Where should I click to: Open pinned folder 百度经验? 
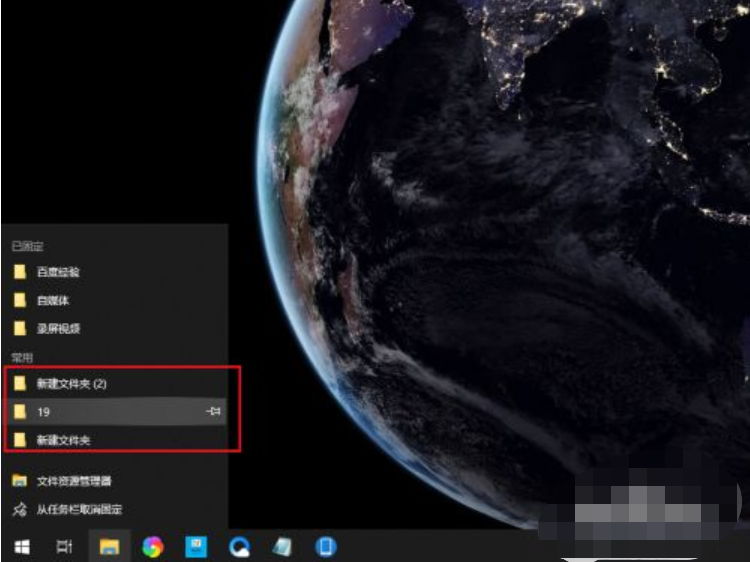[x=58, y=272]
